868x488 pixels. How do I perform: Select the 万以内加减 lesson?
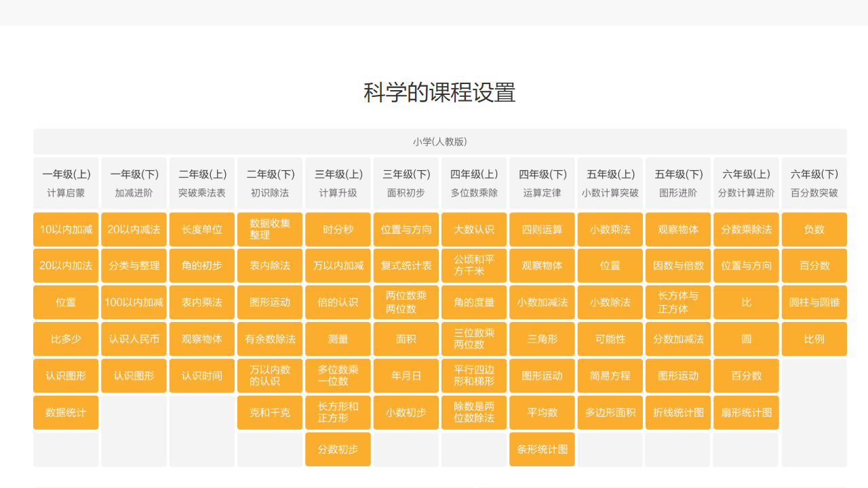(338, 266)
